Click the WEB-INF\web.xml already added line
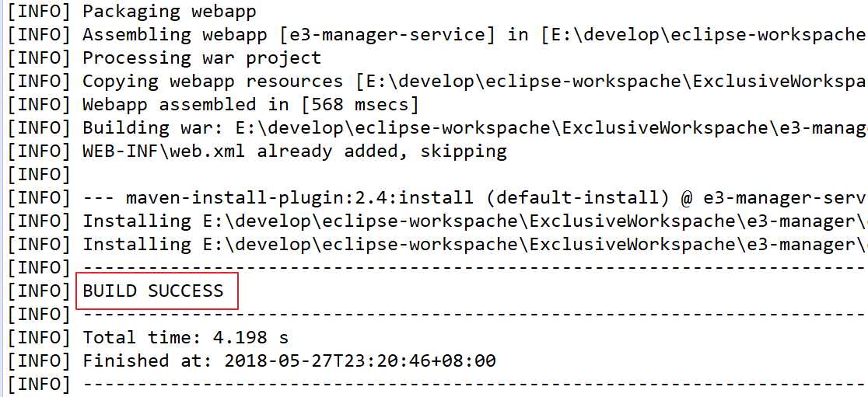This screenshot has height=397, width=868. tap(257, 151)
